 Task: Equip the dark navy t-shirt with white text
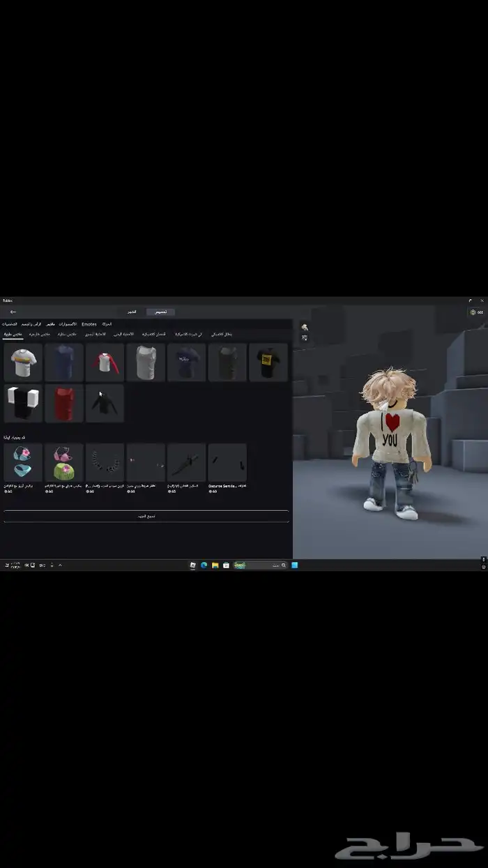187,362
